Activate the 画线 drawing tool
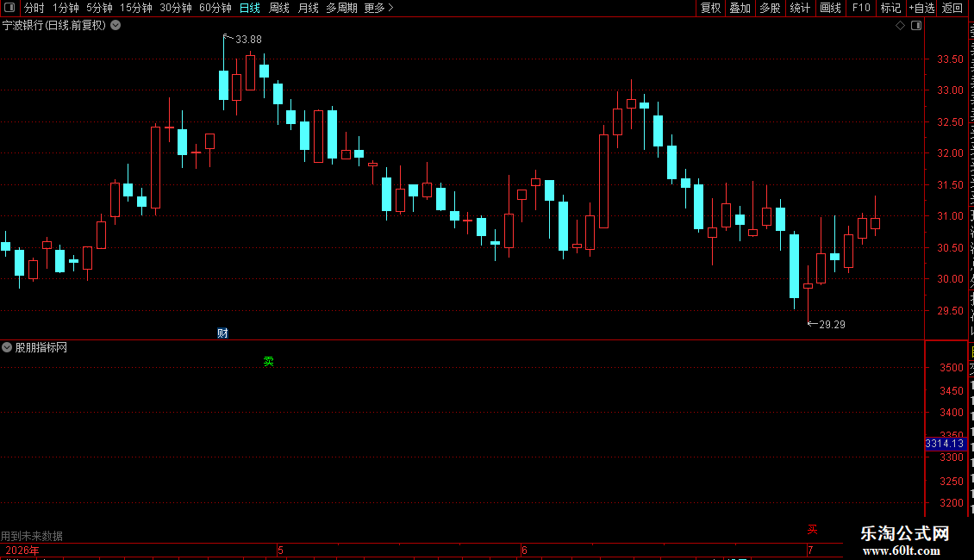Viewport: 974px width, 560px height. click(831, 8)
